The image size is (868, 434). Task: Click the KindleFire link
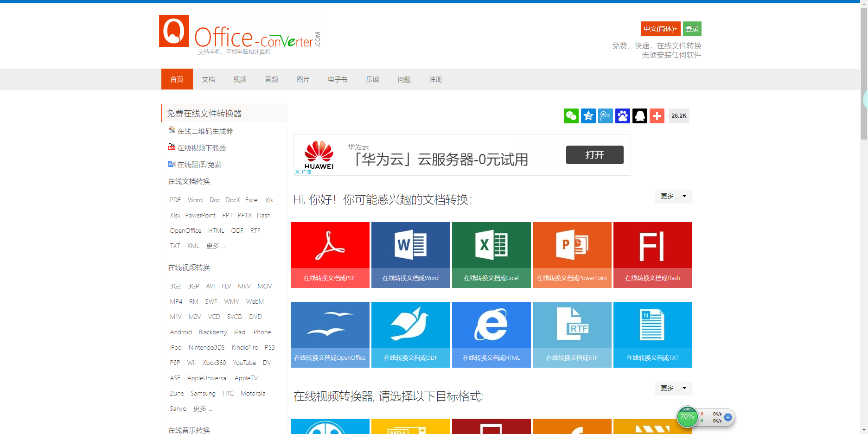click(245, 347)
